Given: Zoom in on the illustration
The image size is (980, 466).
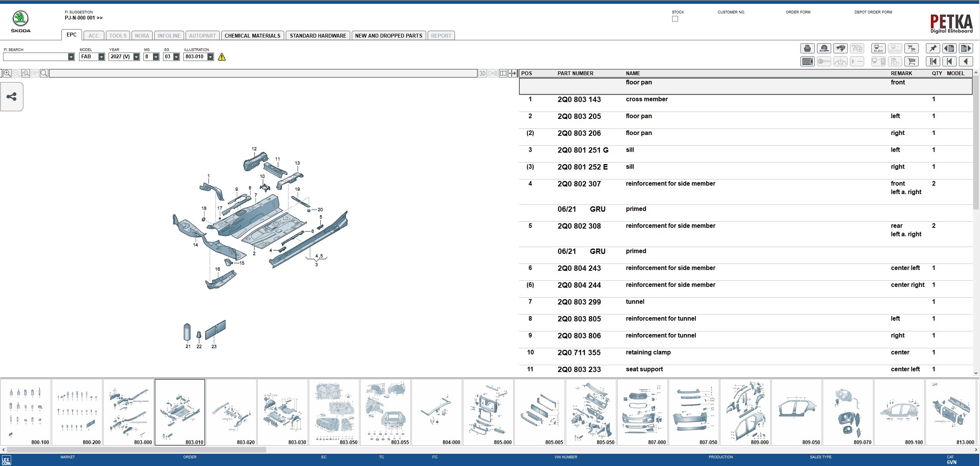Looking at the screenshot, I should [7, 73].
